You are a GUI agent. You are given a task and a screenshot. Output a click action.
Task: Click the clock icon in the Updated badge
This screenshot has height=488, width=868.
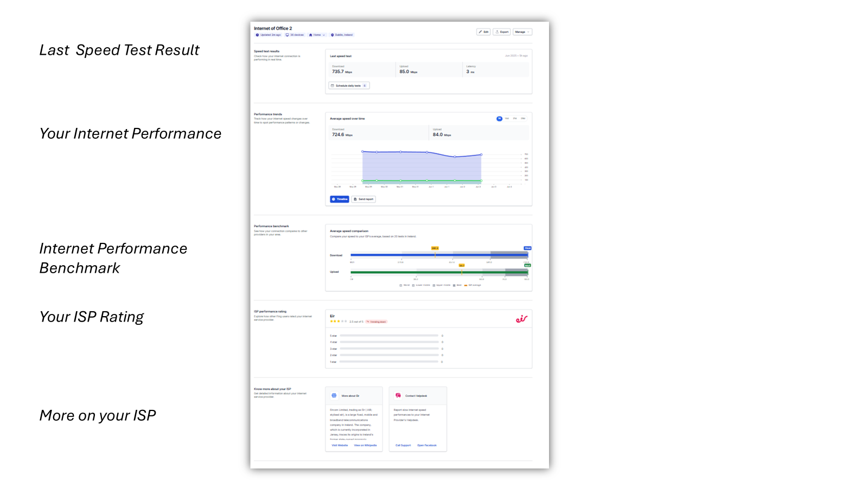coord(258,35)
